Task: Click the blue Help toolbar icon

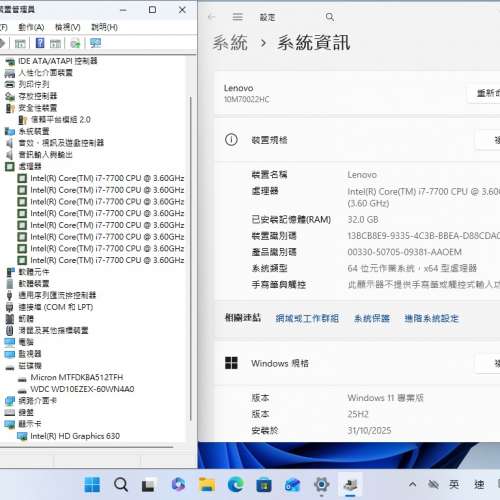Action: click(40, 43)
